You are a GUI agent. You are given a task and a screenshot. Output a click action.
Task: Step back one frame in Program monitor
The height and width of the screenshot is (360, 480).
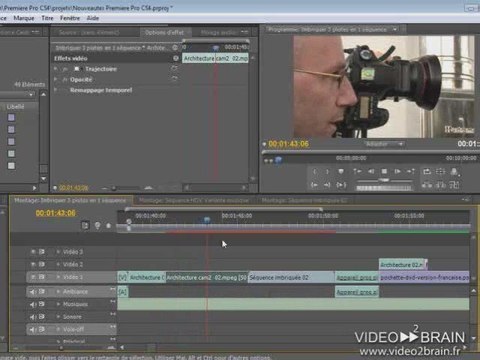[371, 171]
